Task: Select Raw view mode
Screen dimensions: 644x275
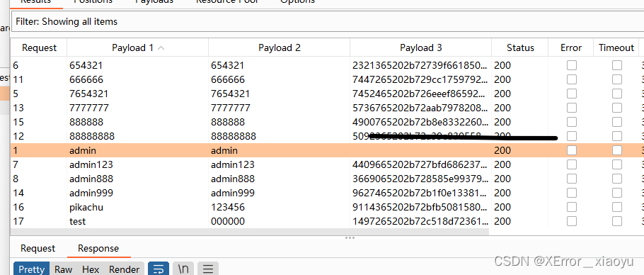Action: pyautogui.click(x=63, y=269)
